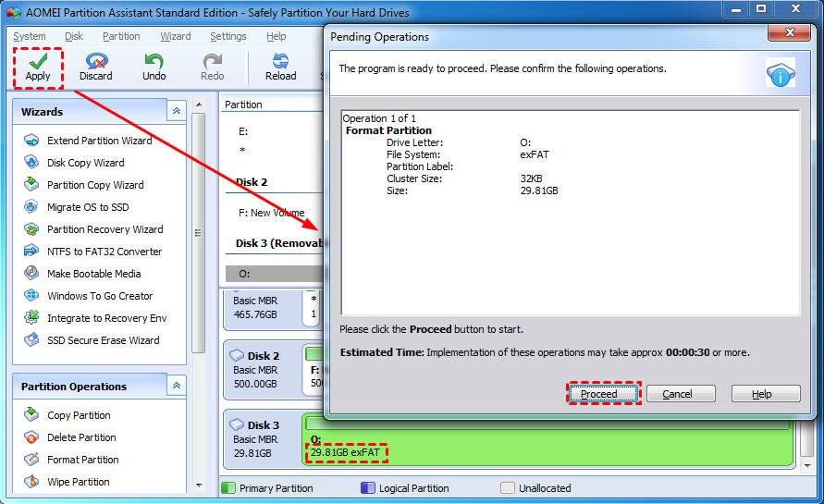Click the Wipe Partition icon
Viewport: 824px width, 504px height.
pos(31,481)
